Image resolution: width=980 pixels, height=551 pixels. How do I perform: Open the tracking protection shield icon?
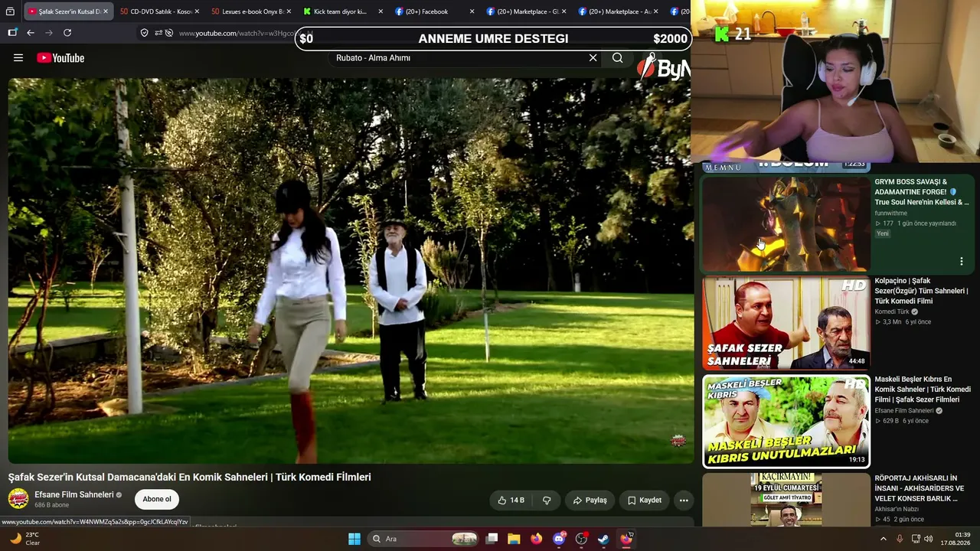pos(144,33)
